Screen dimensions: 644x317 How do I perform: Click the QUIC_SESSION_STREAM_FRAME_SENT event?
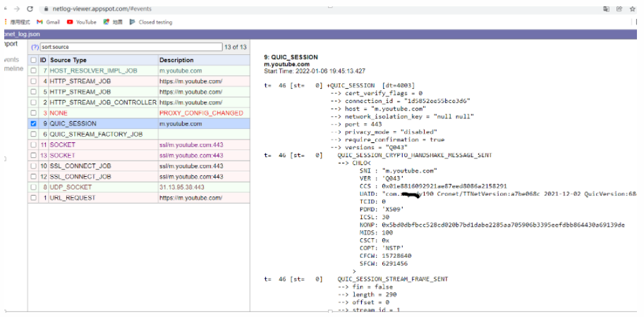point(393,279)
